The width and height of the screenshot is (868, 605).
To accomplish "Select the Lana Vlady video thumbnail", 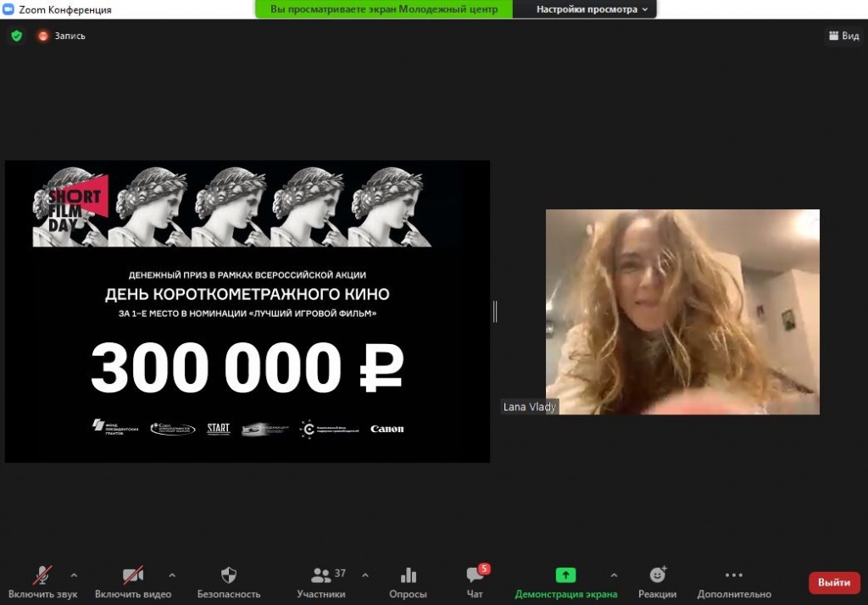I will click(682, 312).
